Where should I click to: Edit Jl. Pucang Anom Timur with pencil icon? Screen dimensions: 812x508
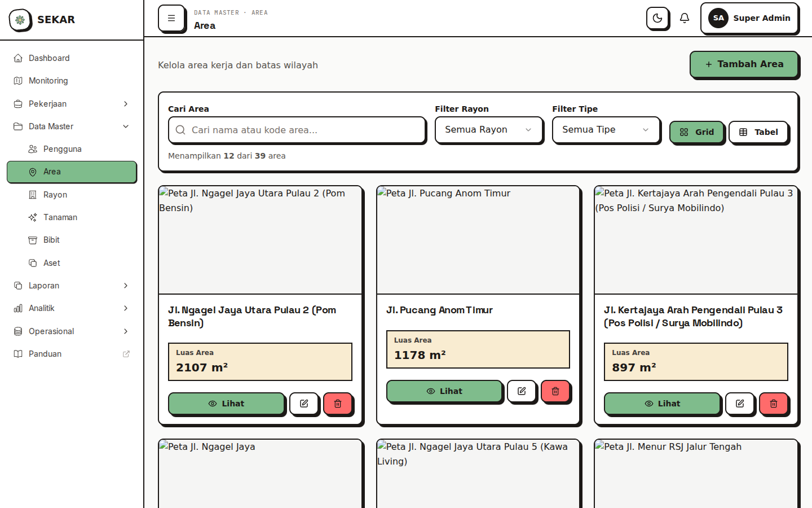[522, 391]
